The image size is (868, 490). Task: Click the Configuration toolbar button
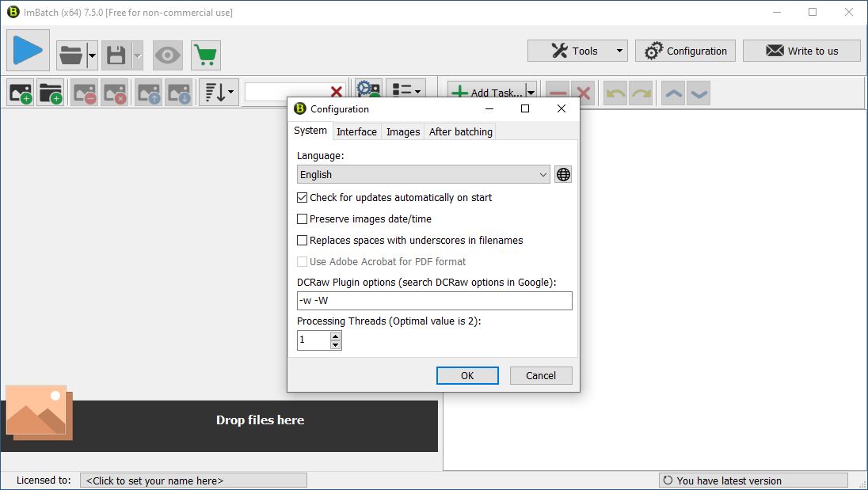[685, 51]
